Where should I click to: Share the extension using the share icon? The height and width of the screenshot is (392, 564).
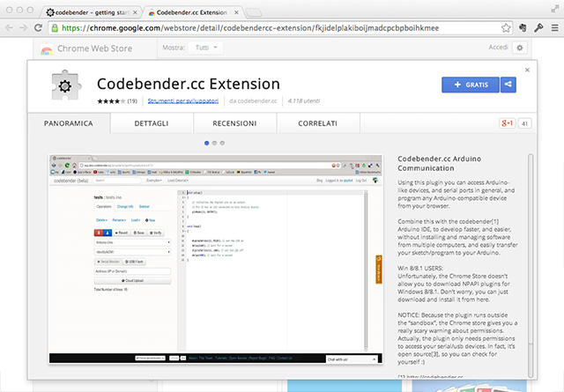pyautogui.click(x=508, y=85)
